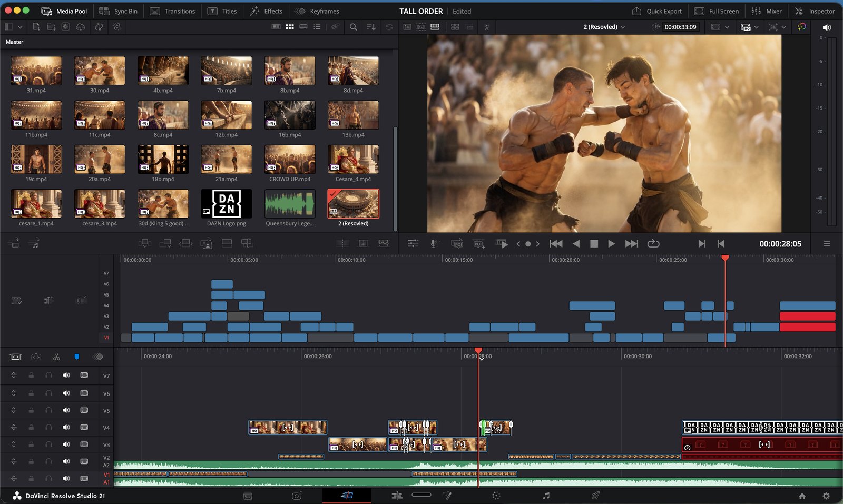This screenshot has height=504, width=843.
Task: Stop playback
Action: point(594,244)
